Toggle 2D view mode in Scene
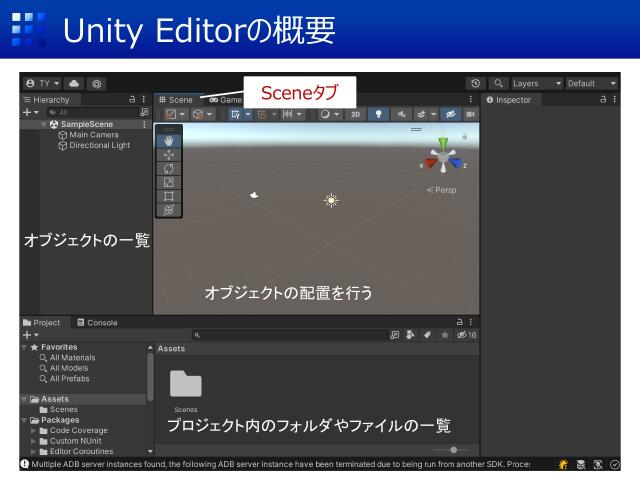 click(x=355, y=114)
